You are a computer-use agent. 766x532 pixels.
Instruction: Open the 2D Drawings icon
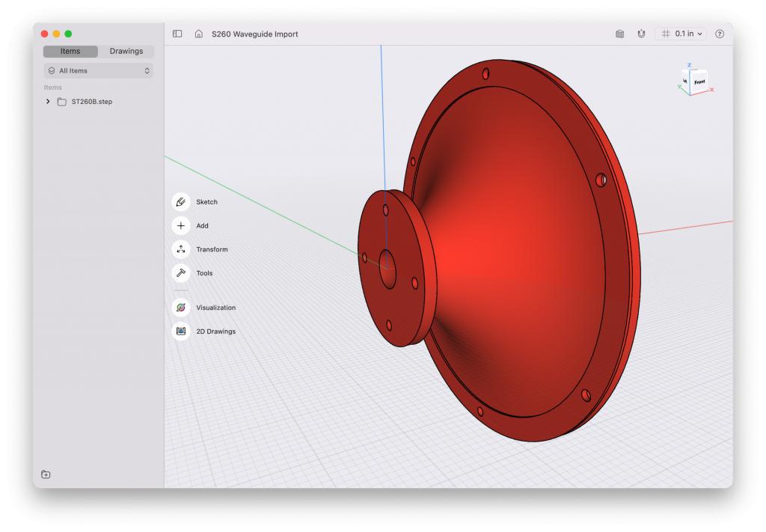[x=181, y=331]
